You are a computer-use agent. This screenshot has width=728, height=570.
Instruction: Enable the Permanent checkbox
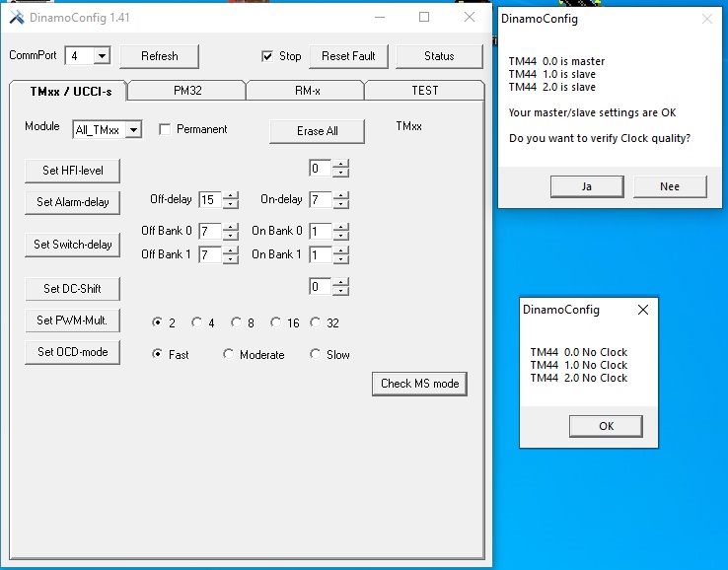165,129
